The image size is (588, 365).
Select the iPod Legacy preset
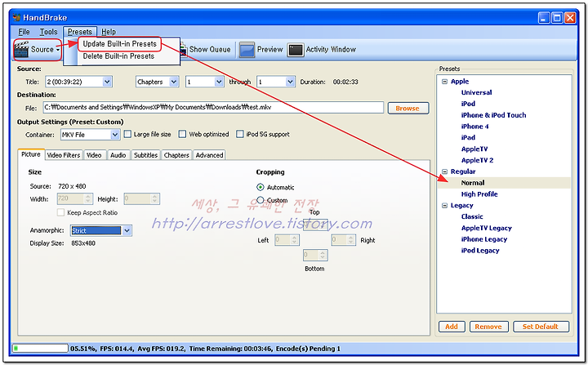(x=480, y=251)
